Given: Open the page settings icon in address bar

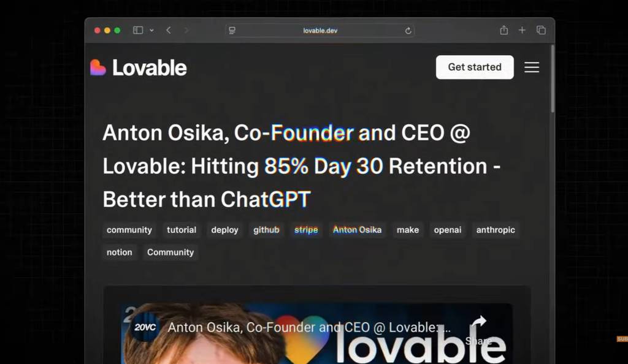Looking at the screenshot, I should point(232,31).
